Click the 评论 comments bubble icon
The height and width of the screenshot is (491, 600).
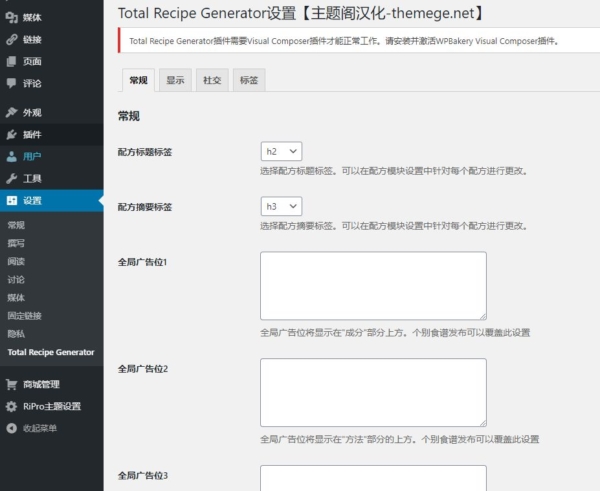11,83
